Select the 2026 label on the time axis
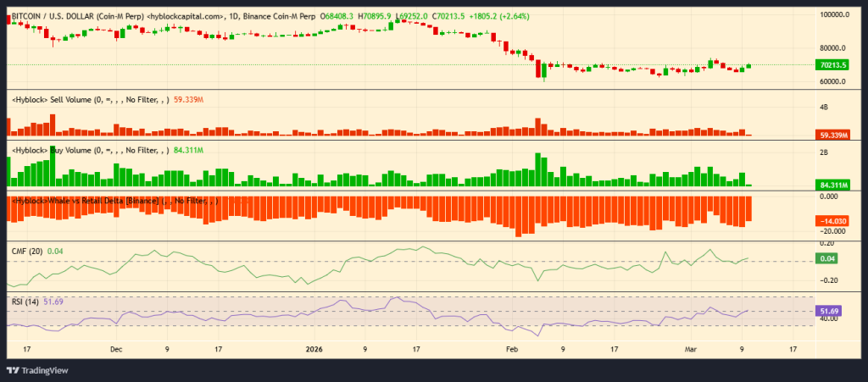This screenshot has width=868, height=382. [x=314, y=348]
